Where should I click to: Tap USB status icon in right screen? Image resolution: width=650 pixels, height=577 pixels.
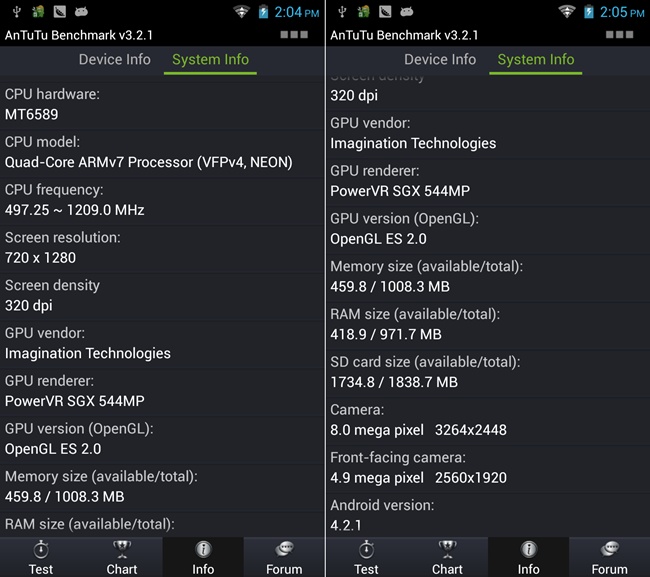coord(342,12)
